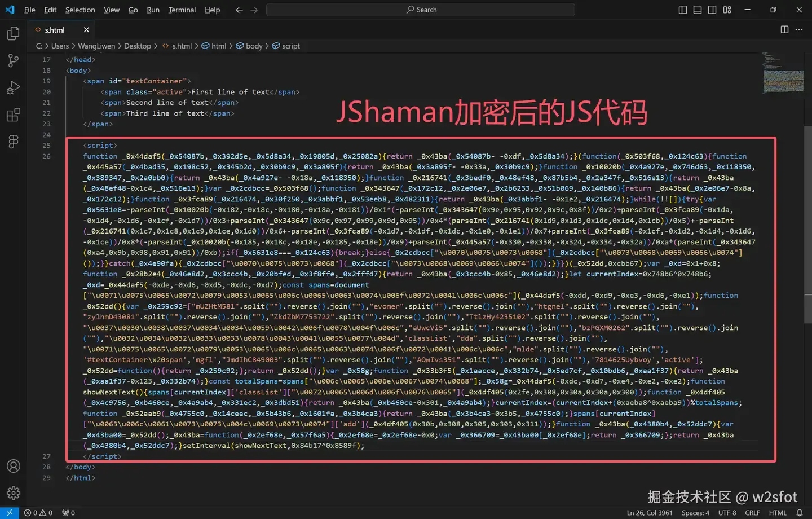Click the command center Search box
The image size is (812, 519).
421,10
